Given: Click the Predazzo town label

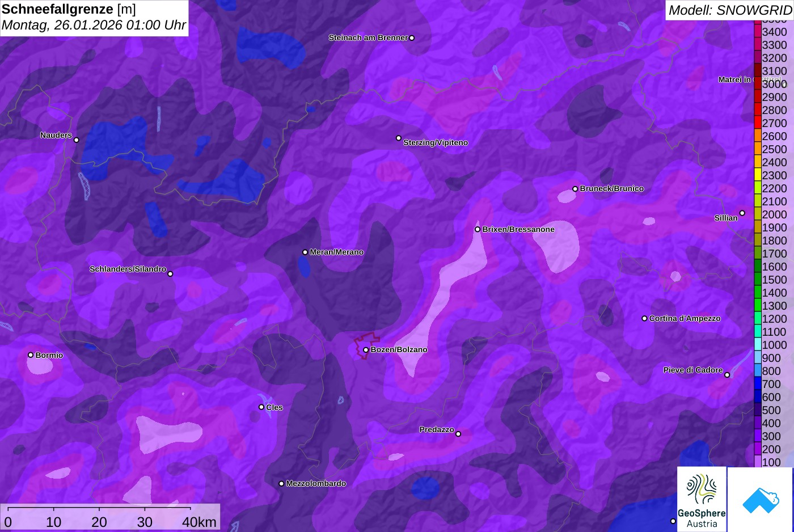Looking at the screenshot, I should click(437, 429).
